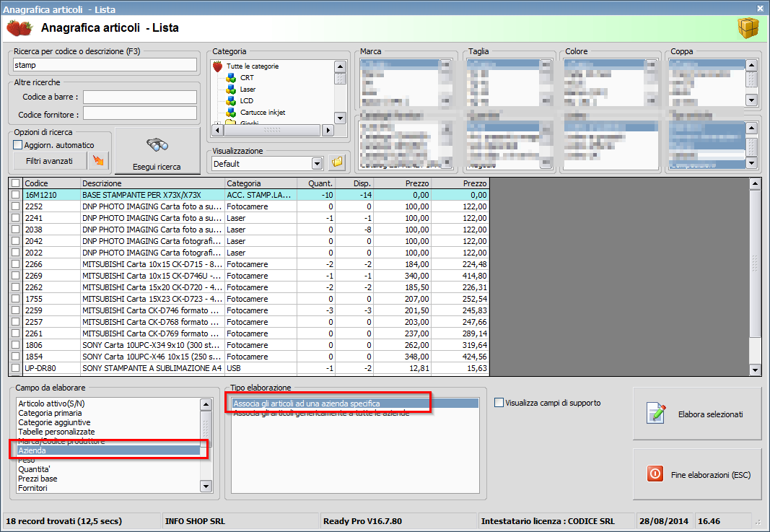The height and width of the screenshot is (532, 770).
Task: Click the '18 record trovati' status text
Action: coord(64,521)
